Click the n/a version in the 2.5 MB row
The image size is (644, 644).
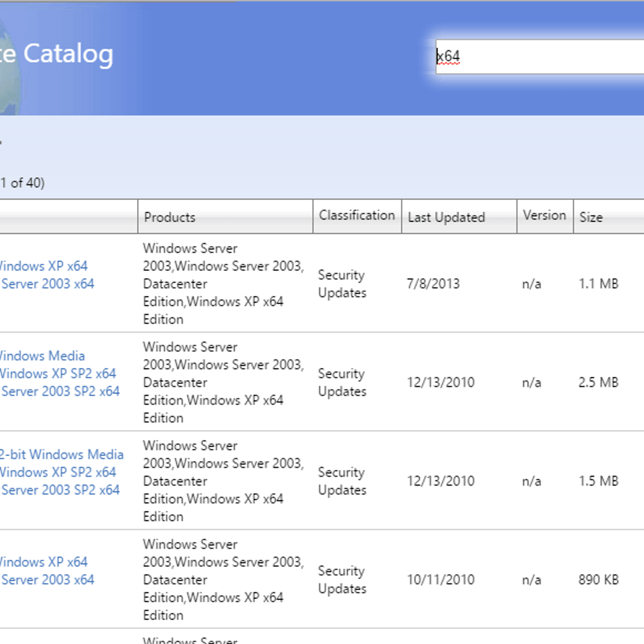[531, 383]
